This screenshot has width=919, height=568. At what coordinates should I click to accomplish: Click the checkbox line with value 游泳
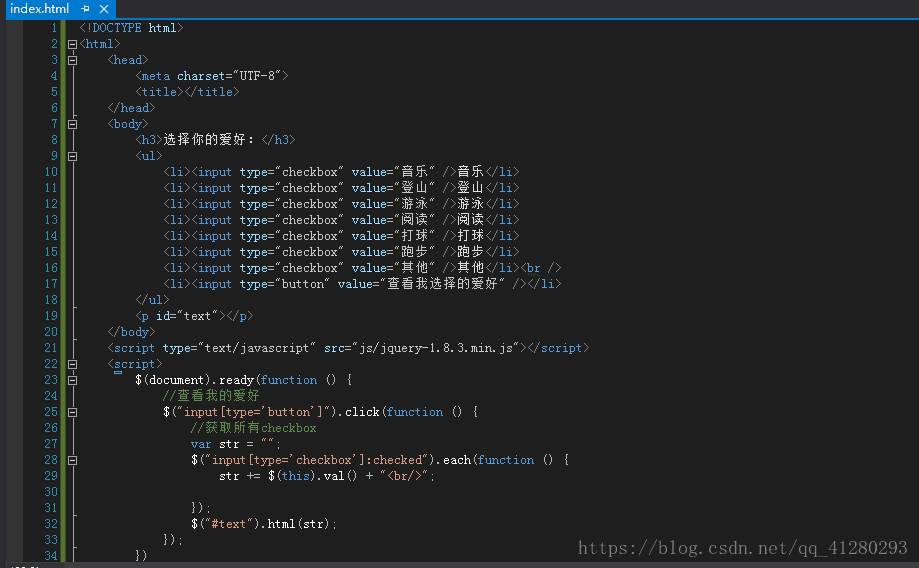(341, 204)
